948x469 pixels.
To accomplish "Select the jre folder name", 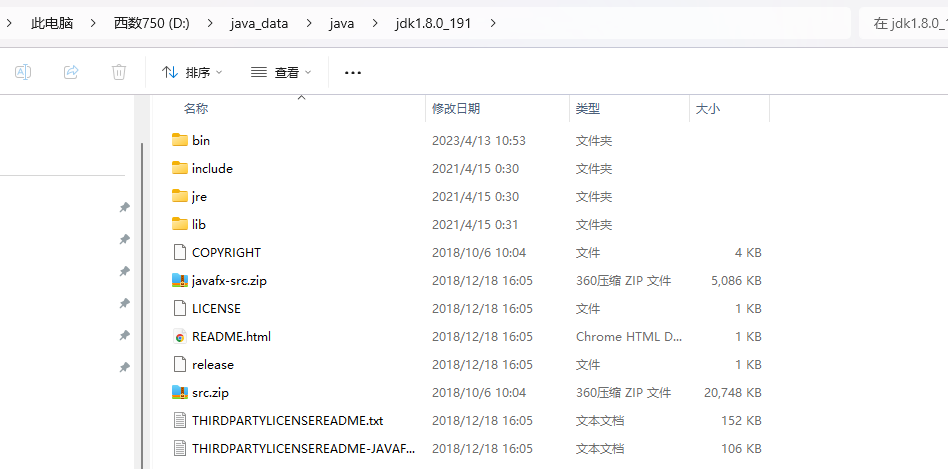I will pyautogui.click(x=200, y=196).
